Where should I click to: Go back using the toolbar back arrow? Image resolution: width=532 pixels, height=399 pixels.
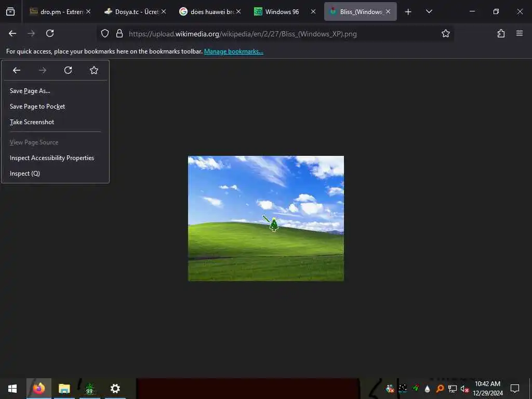point(12,33)
